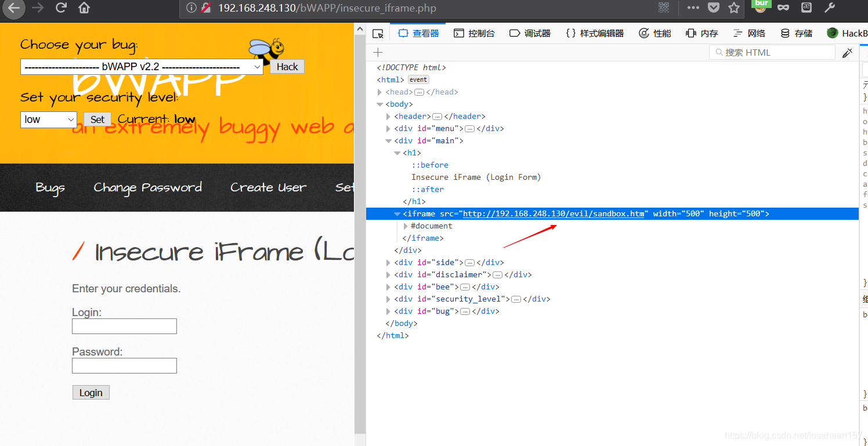Expand the header node in the tree
Image resolution: width=868 pixels, height=446 pixels.
click(x=389, y=117)
